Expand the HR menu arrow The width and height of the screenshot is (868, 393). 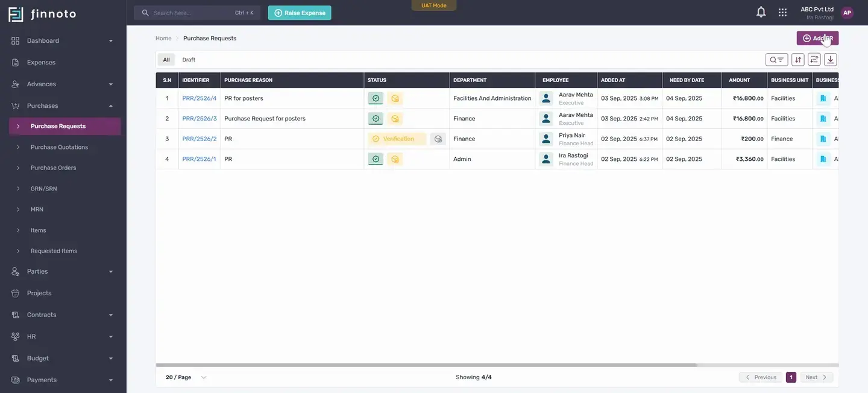[110, 337]
